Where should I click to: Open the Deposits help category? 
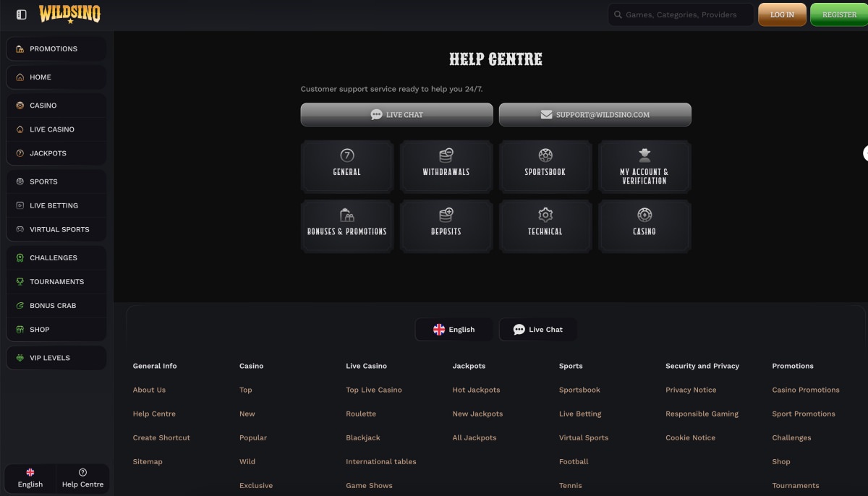[446, 226]
